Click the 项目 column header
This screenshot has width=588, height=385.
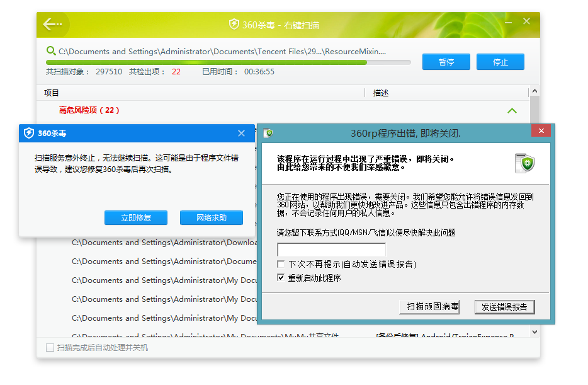[x=52, y=93]
